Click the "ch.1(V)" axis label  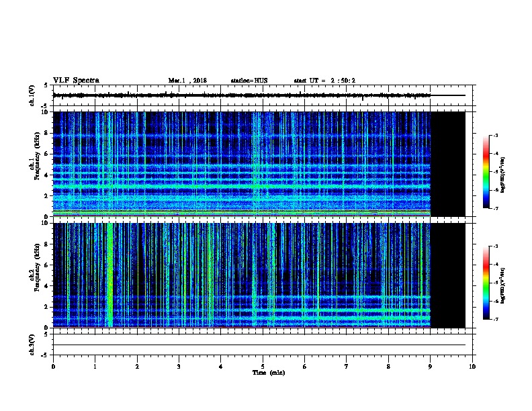tap(32, 95)
